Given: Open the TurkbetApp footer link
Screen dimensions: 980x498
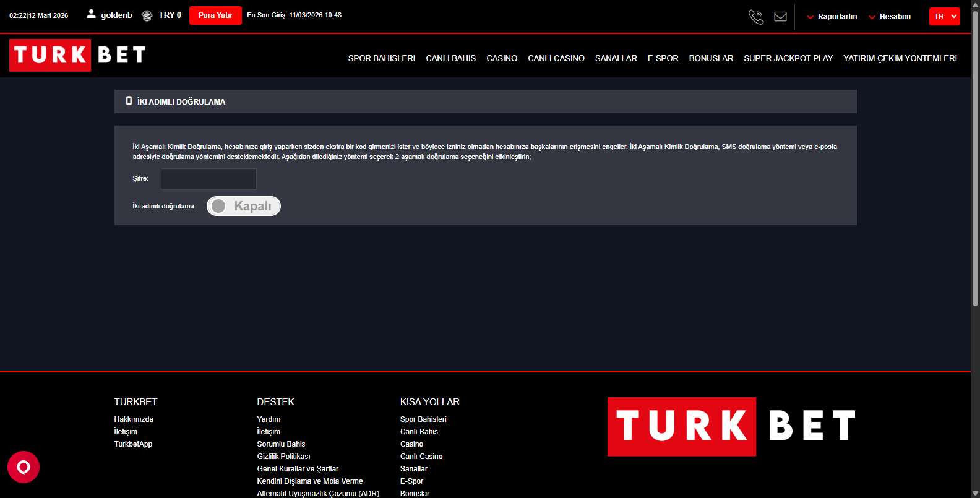Looking at the screenshot, I should coord(133,444).
